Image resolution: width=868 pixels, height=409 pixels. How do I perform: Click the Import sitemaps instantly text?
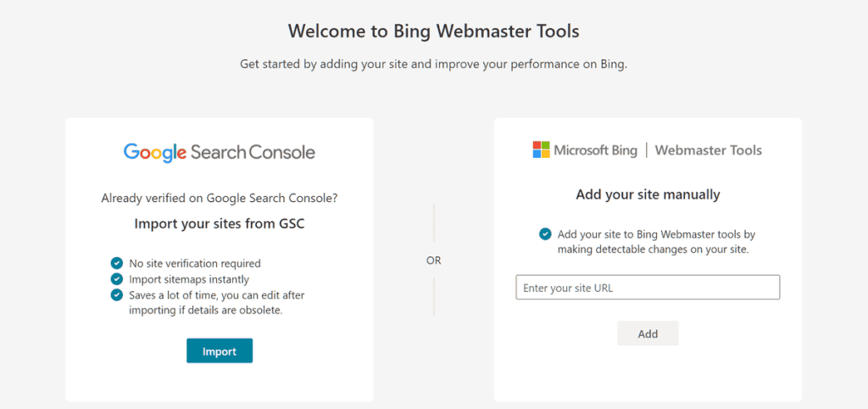[189, 279]
